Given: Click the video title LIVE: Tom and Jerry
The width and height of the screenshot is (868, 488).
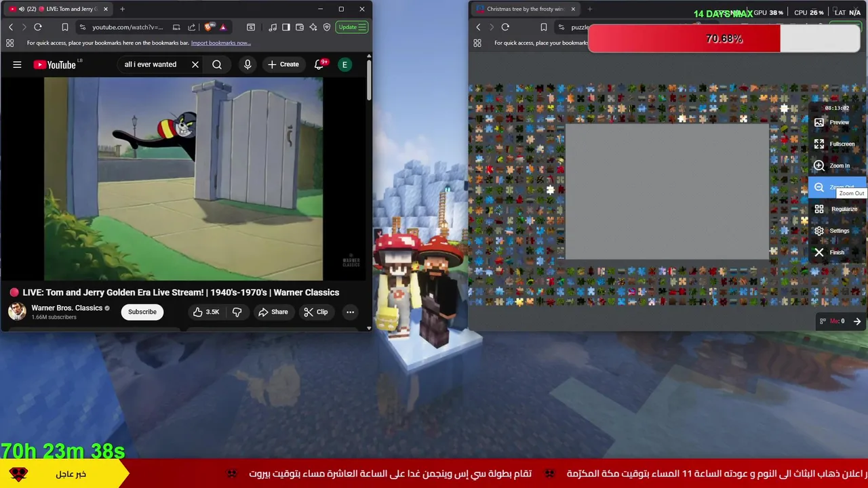Looking at the screenshot, I should pos(180,292).
